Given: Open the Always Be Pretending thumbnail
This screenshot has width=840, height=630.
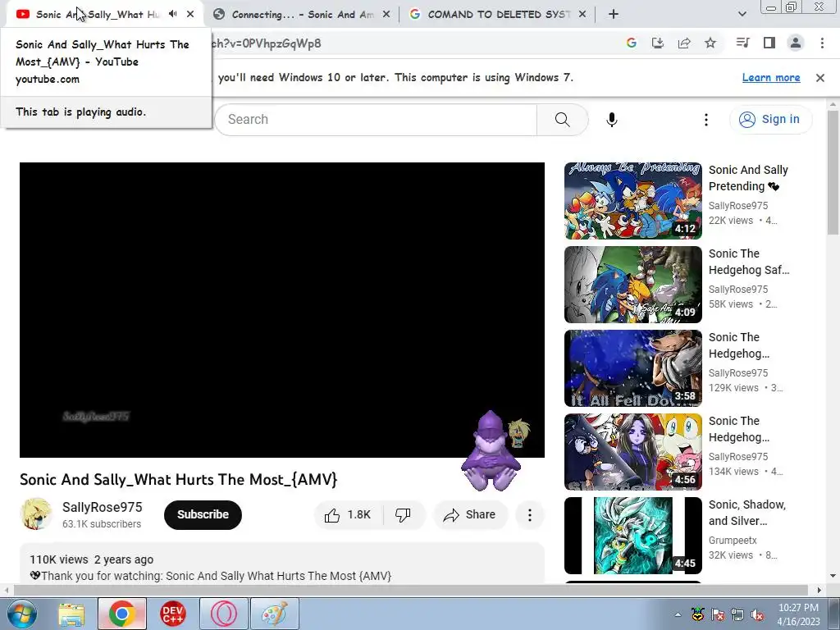Looking at the screenshot, I should point(632,200).
